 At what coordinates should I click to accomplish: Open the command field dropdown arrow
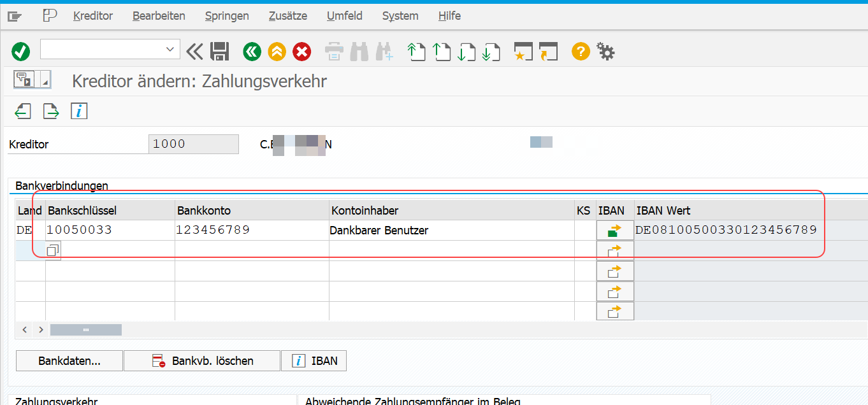(170, 49)
